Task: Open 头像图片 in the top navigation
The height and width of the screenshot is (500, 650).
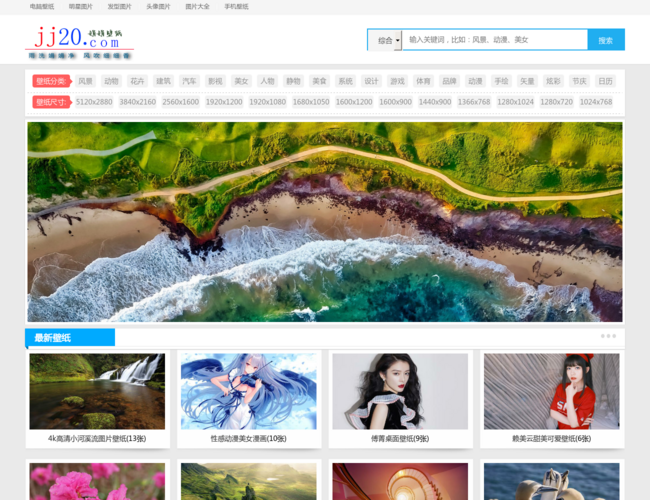Action: tap(158, 7)
